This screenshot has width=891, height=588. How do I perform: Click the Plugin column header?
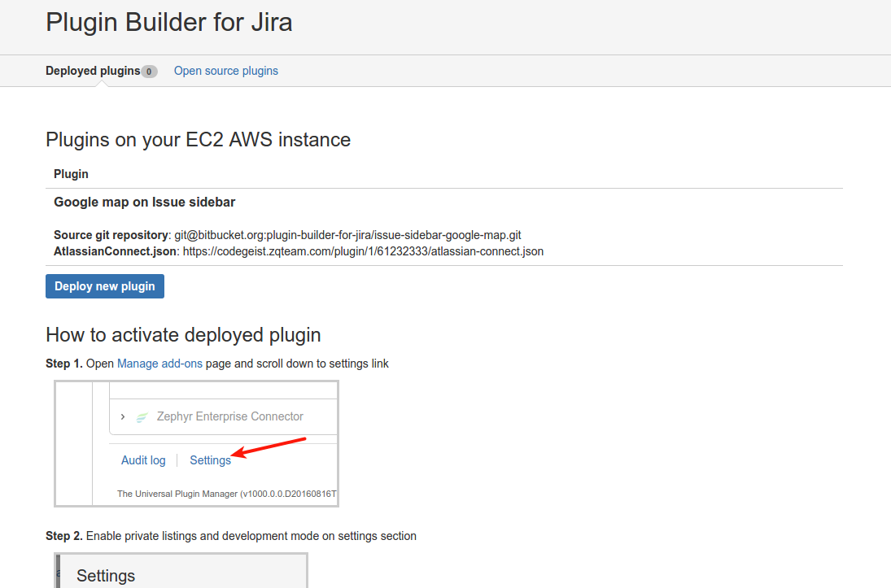coord(71,174)
